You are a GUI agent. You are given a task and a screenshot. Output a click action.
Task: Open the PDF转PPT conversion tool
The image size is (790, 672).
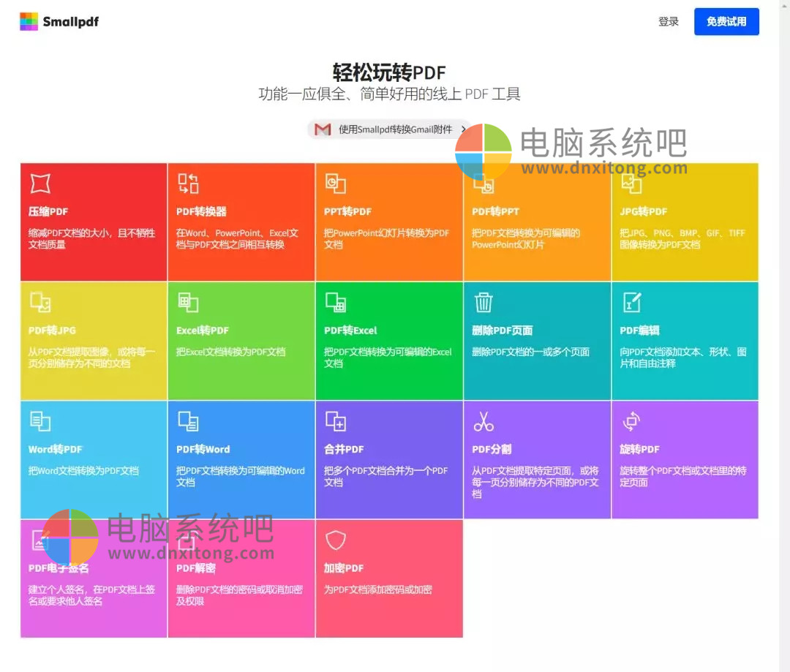click(x=484, y=184)
